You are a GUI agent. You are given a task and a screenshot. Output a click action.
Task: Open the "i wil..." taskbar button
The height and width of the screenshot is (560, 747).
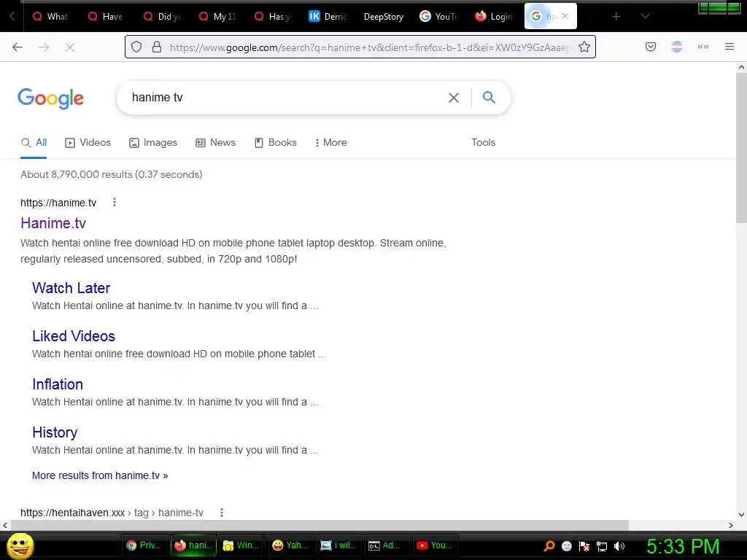click(x=338, y=545)
